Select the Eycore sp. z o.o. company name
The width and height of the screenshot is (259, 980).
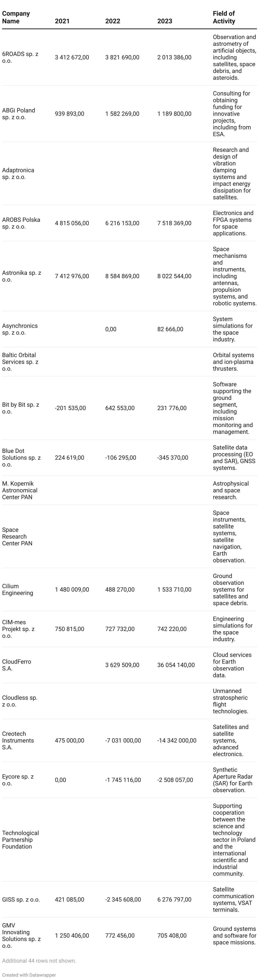coord(18,780)
